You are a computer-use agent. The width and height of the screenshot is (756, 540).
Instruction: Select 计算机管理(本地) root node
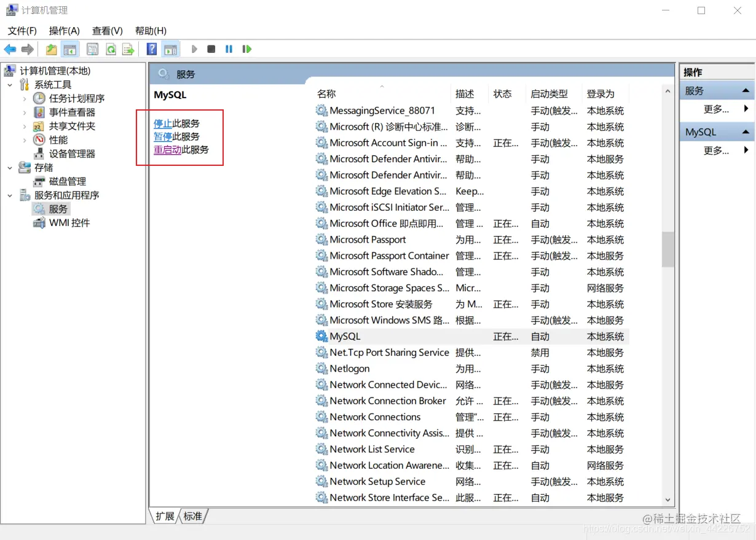point(55,71)
